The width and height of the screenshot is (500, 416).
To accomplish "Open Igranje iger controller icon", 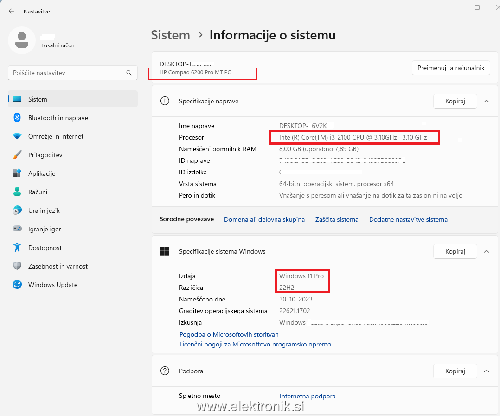I will [x=17, y=229].
